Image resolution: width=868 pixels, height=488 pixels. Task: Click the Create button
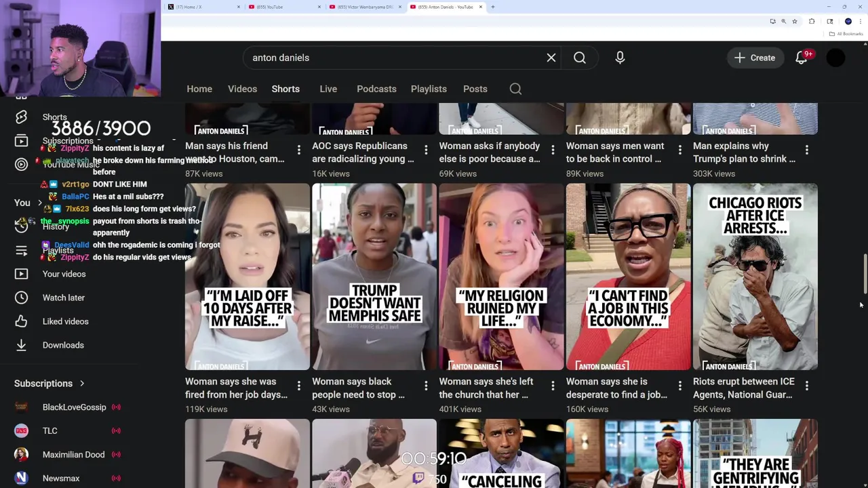point(755,58)
